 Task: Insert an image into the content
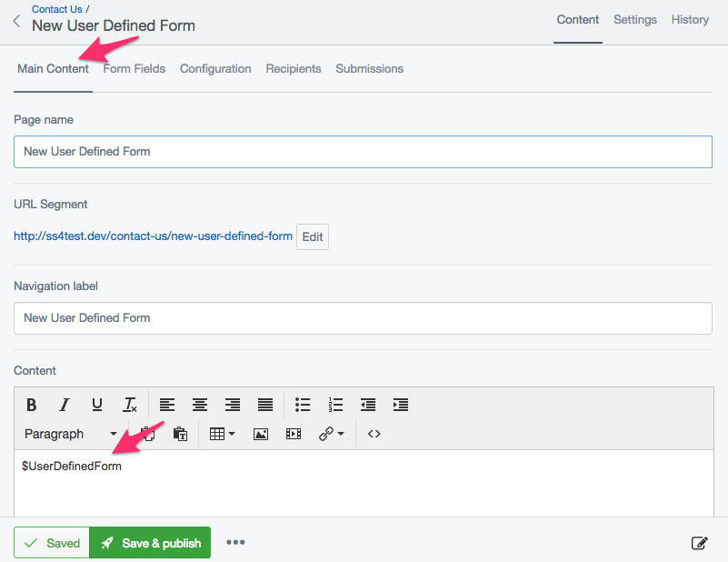(261, 434)
